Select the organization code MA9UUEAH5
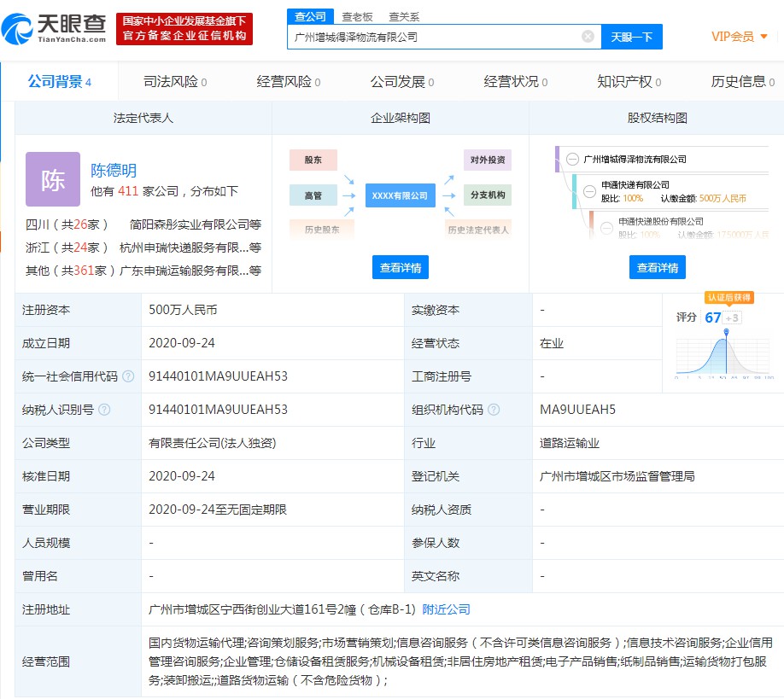The width and height of the screenshot is (784, 699). tap(577, 410)
